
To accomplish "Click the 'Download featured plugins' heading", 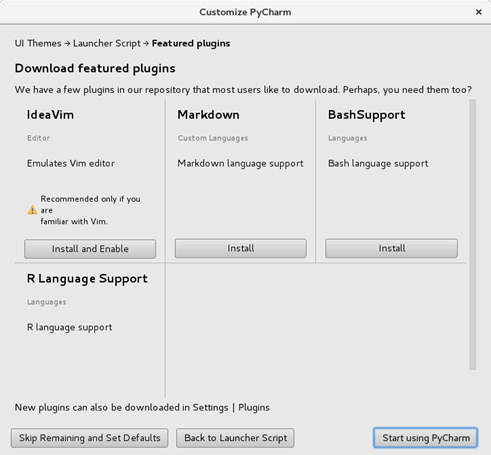I will 95,68.
